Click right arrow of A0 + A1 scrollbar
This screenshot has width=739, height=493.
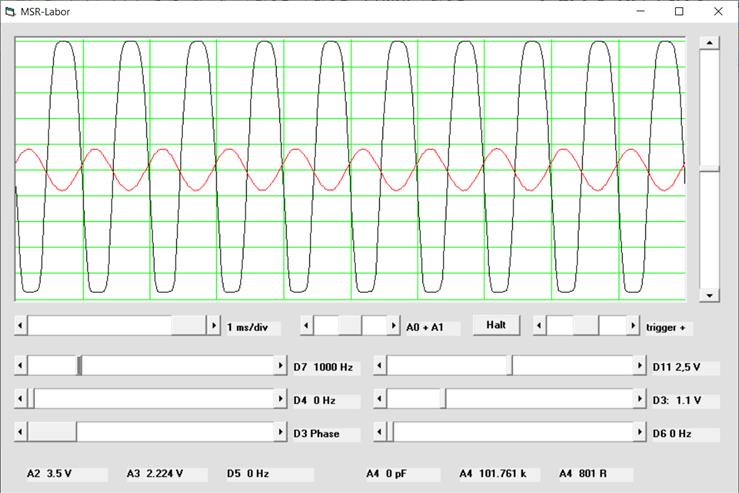click(x=394, y=326)
